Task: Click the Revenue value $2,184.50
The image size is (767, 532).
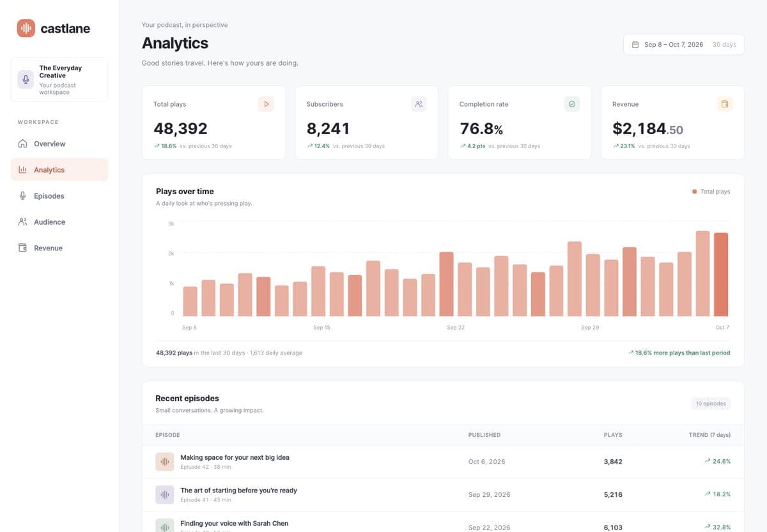Action: click(647, 128)
